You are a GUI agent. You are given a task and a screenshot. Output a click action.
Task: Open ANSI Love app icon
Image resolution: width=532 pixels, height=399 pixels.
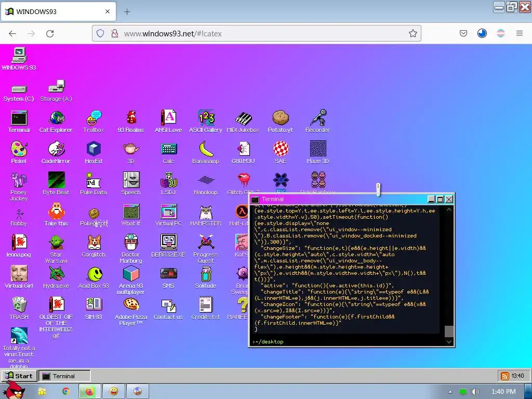[x=168, y=122]
